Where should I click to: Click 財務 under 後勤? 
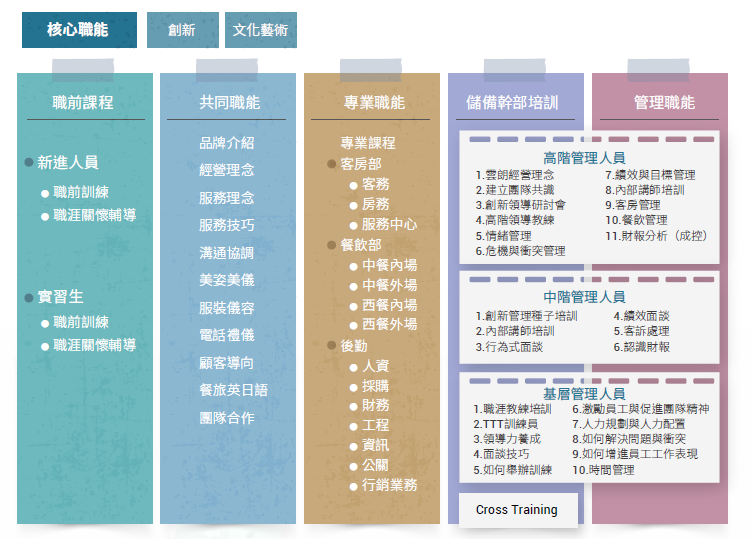point(376,405)
